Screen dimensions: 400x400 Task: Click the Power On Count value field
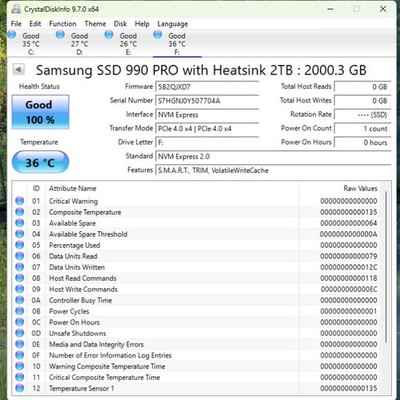(362, 129)
